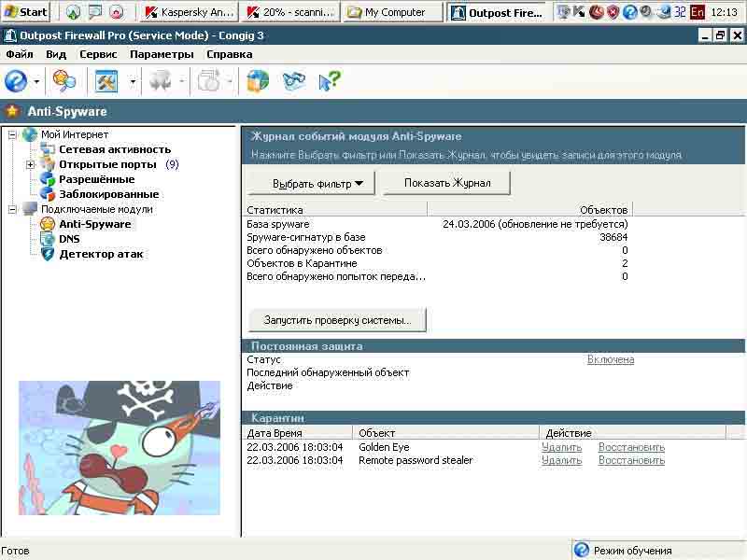Click the Показать Журнал button
The width and height of the screenshot is (747, 560).
(447, 183)
